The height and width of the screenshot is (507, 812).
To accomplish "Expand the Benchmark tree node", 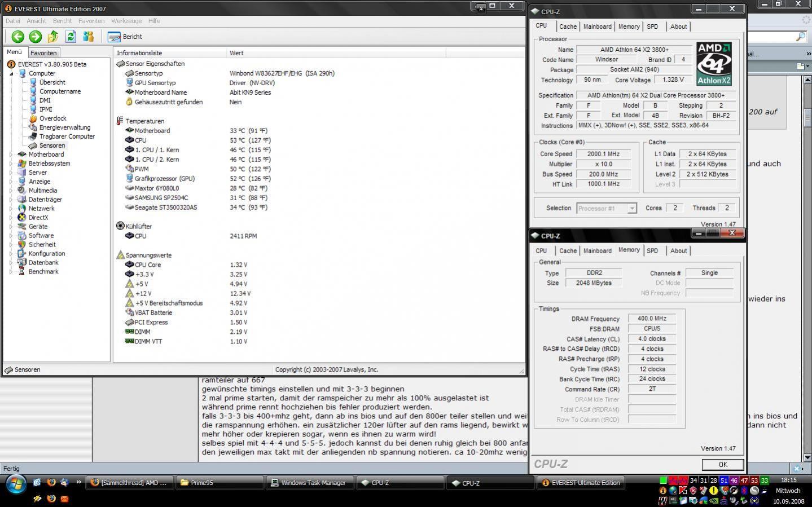I will tap(11, 272).
